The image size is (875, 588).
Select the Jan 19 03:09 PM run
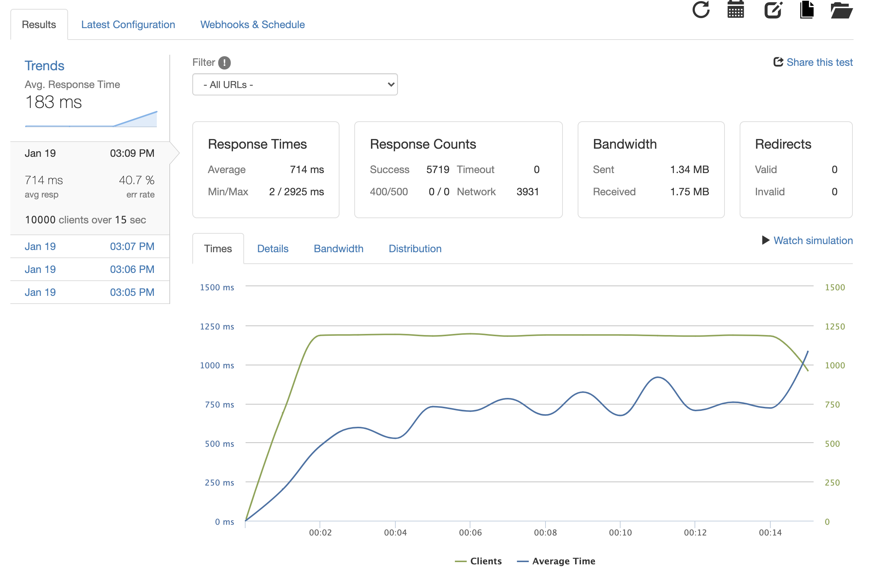tap(90, 153)
